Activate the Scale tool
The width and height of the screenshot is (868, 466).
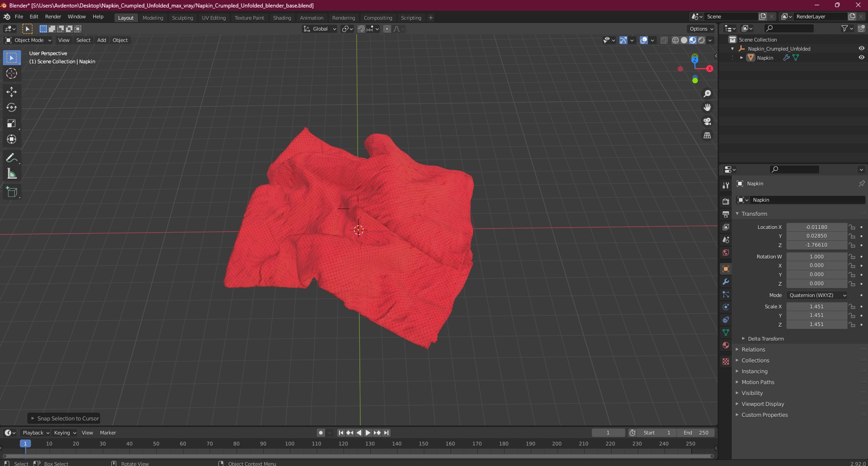pyautogui.click(x=12, y=124)
